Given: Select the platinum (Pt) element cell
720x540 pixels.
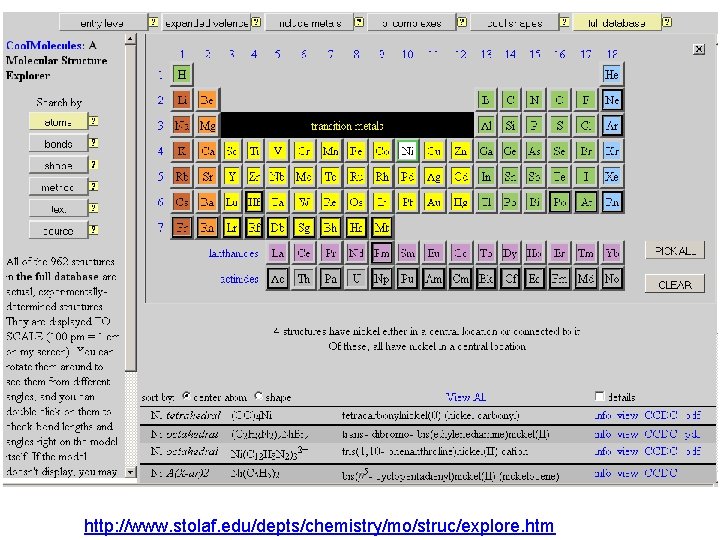Looking at the screenshot, I should pyautogui.click(x=407, y=202).
